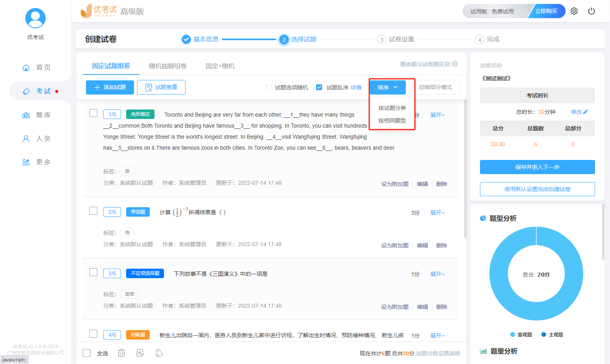Open 试题分数设置说明 link
The image size is (610, 364).
438,353
